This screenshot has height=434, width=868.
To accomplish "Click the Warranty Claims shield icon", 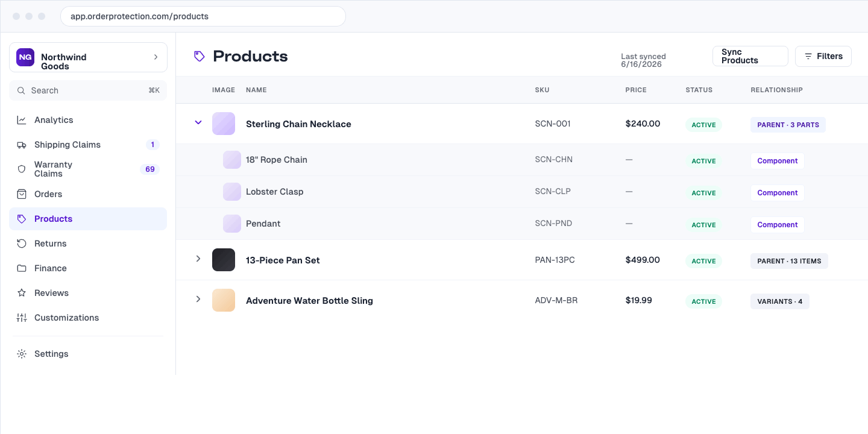I will (22, 169).
